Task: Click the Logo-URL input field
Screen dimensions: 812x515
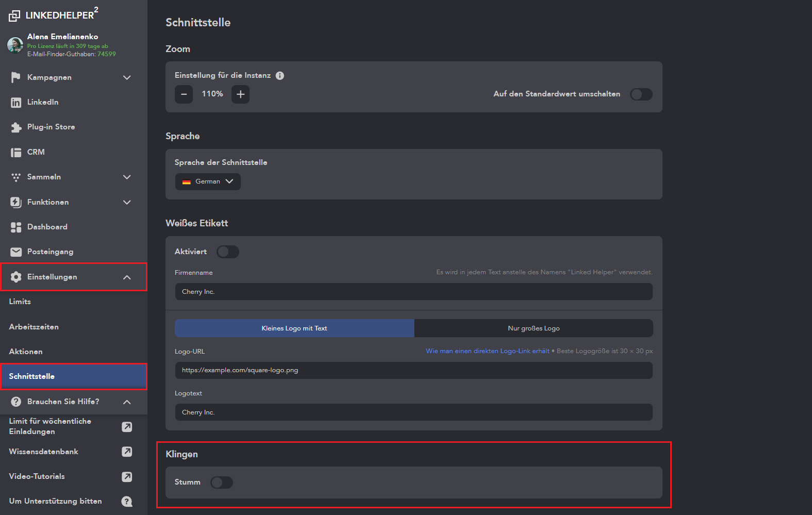Action: point(413,370)
